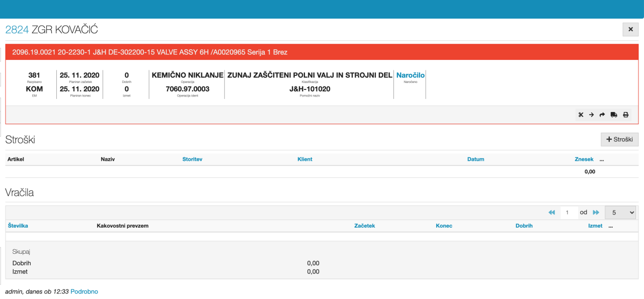This screenshot has width=644, height=299.
Task: Open the rows-per-page dropdown showing 5
Action: 620,213
